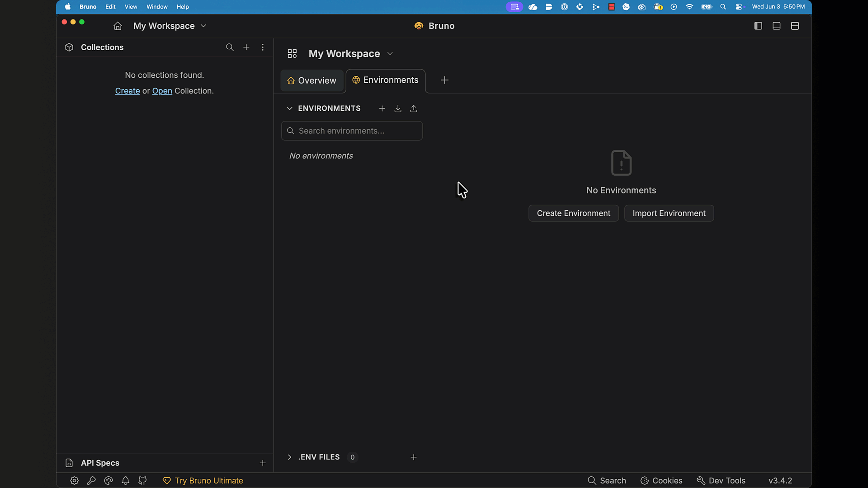Open the Apple menu
868x488 pixels.
coord(68,7)
